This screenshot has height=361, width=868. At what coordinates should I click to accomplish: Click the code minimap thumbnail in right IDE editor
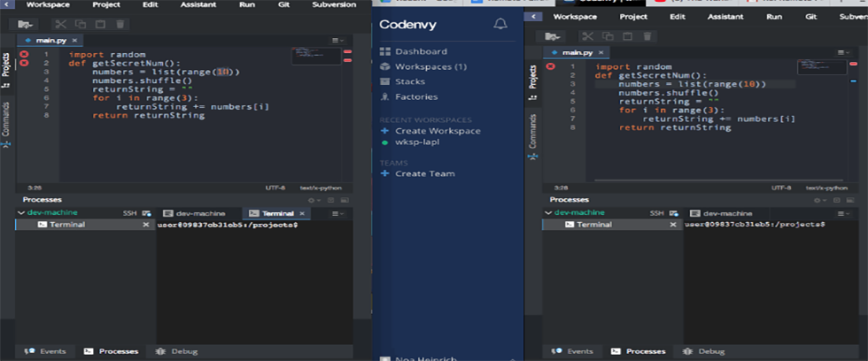tap(822, 67)
